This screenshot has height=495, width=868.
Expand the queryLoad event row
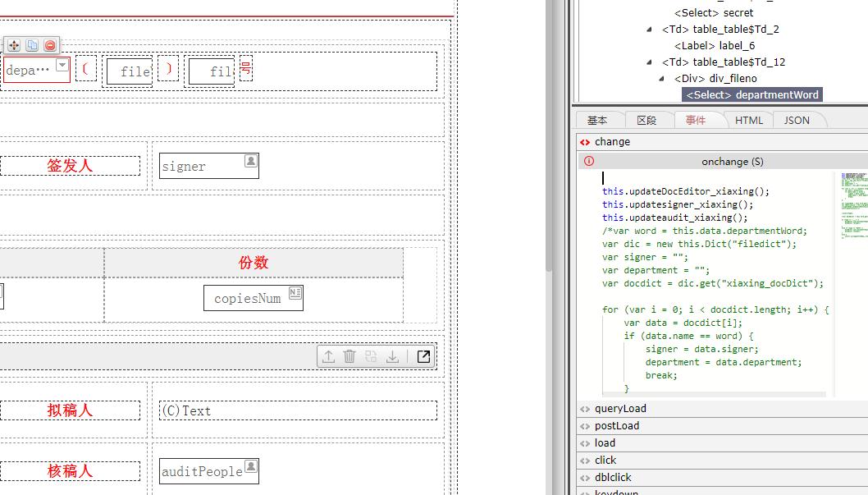pos(620,408)
